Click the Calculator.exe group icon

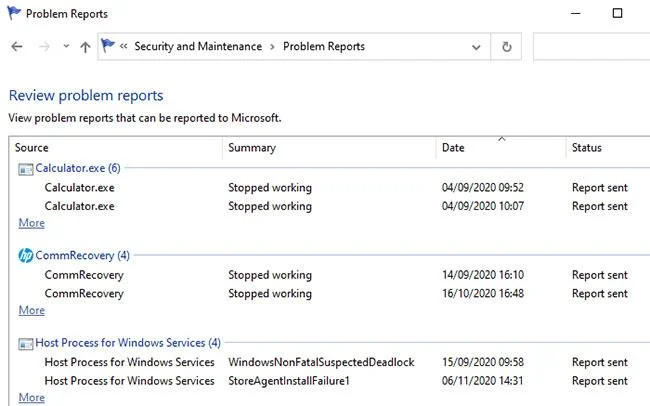click(26, 169)
